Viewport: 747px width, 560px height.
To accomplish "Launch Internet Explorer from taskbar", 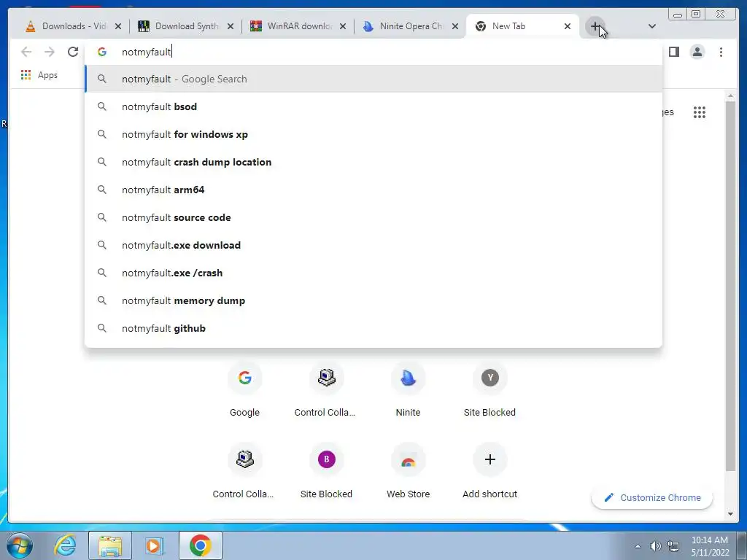I will [65, 545].
